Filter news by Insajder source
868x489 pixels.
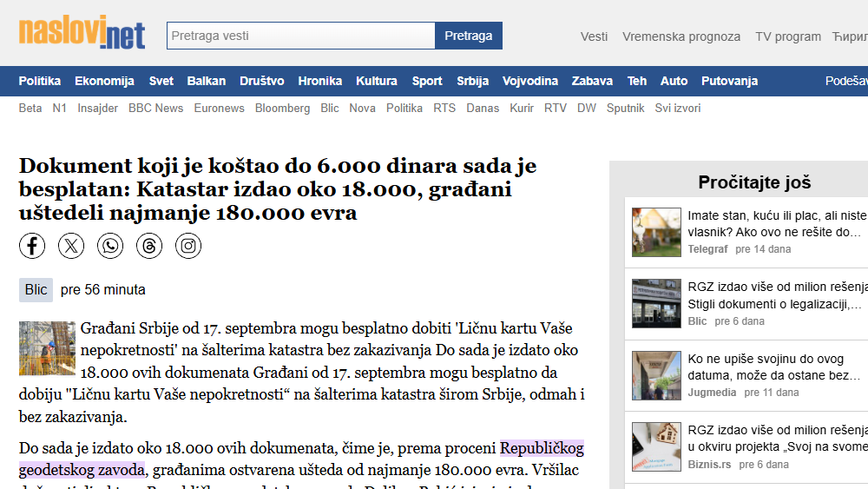pos(97,108)
